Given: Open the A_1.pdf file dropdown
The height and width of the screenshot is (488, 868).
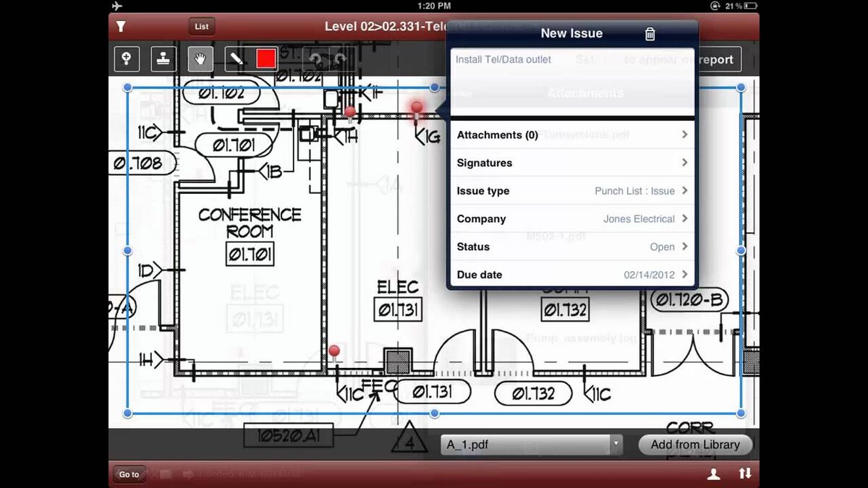Looking at the screenshot, I should tap(532, 445).
